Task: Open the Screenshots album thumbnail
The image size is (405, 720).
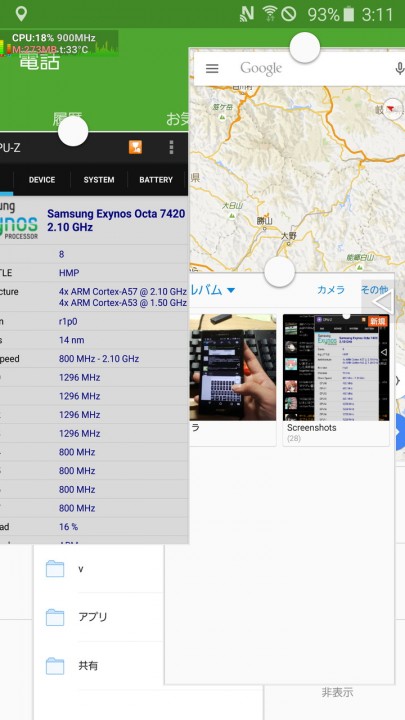Action: pyautogui.click(x=336, y=367)
